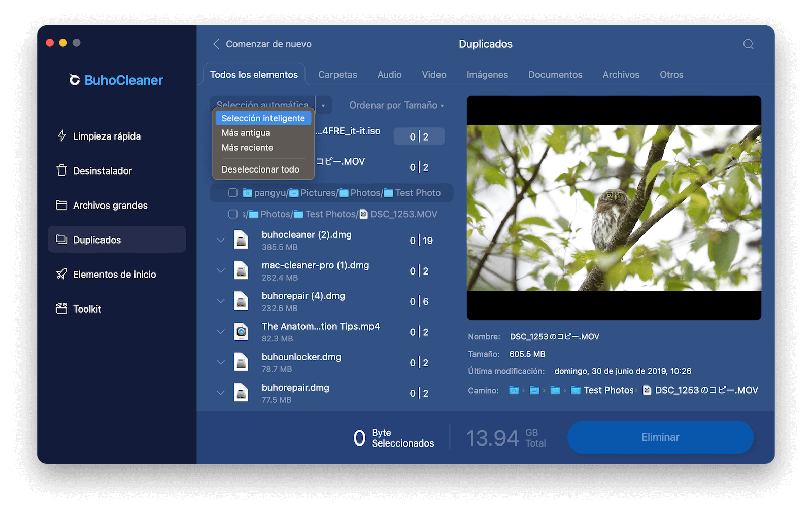Click the owl video preview thumbnail
The image size is (812, 513).
pos(614,208)
